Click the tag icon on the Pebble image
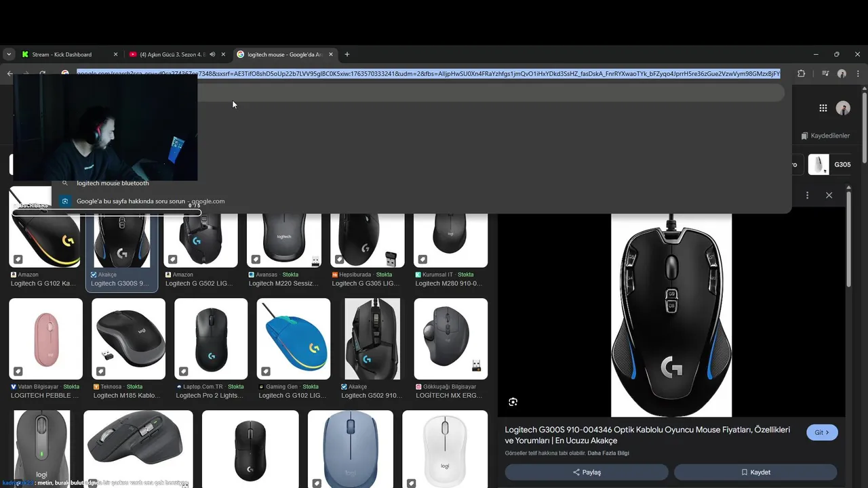 point(18,371)
